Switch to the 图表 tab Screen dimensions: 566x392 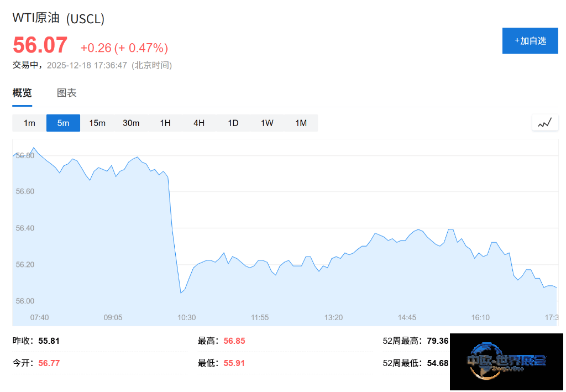pyautogui.click(x=67, y=93)
